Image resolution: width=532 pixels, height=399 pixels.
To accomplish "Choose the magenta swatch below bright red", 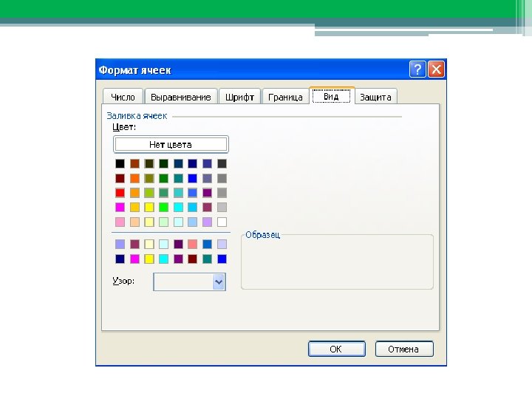I will pyautogui.click(x=120, y=208).
